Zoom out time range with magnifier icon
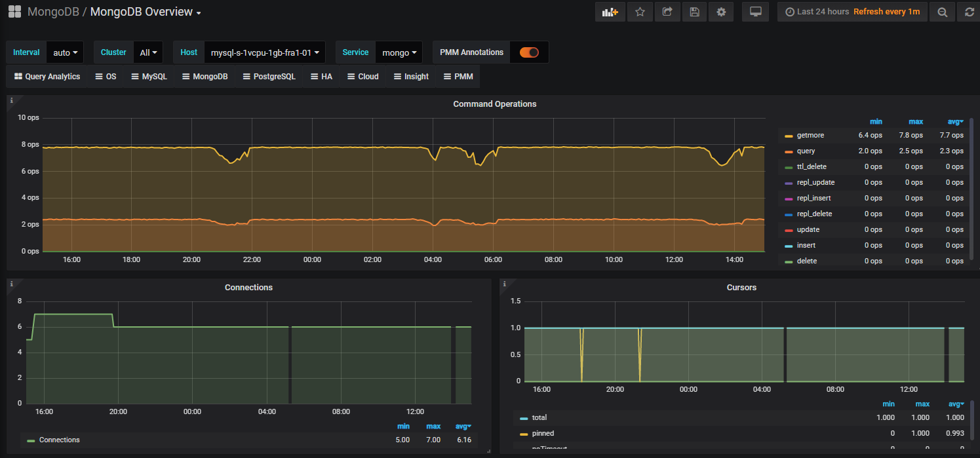 [942, 12]
